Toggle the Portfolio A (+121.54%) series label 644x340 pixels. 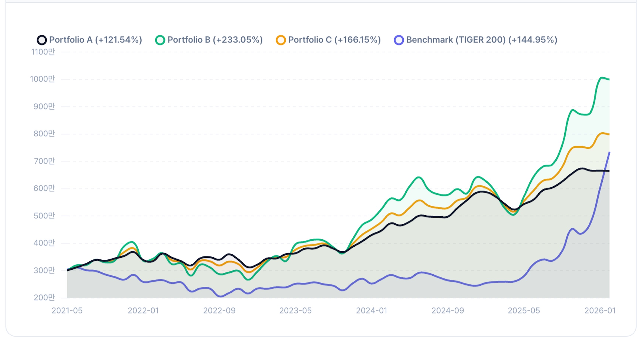[x=96, y=40]
